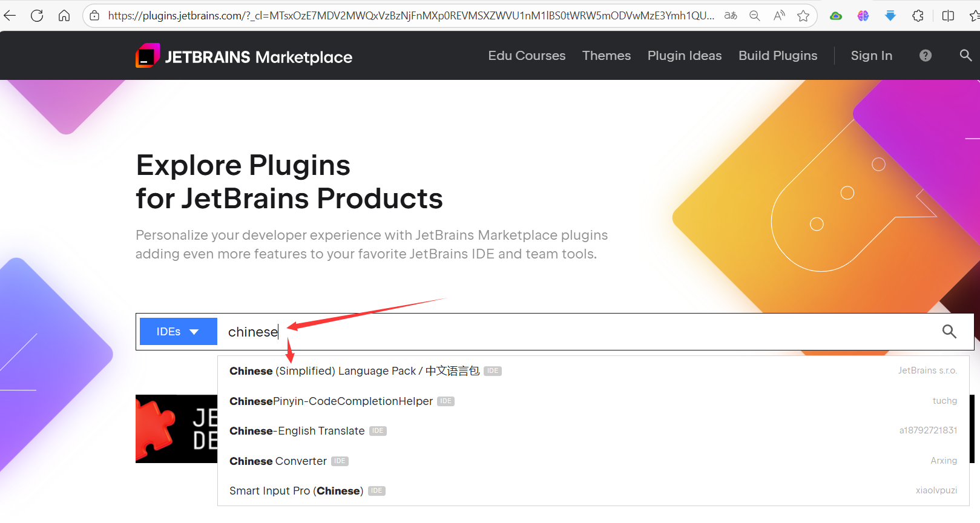Open the help question mark icon
Screen dimensions: 980x523
click(926, 56)
